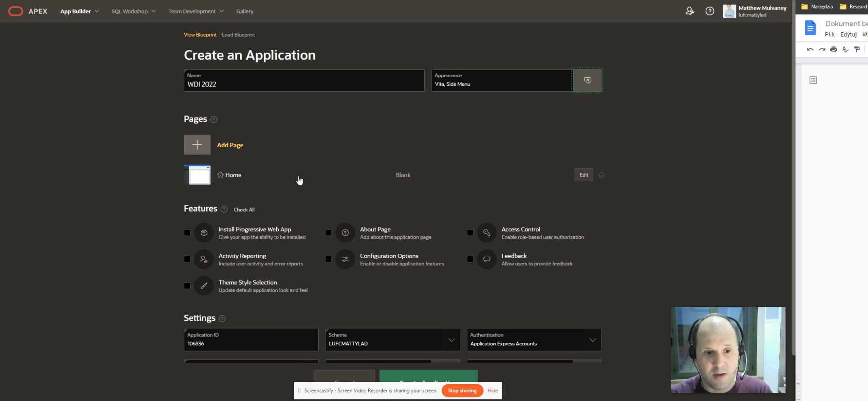Image resolution: width=868 pixels, height=401 pixels.
Task: Check the Activity Reporting feature
Action: [x=187, y=259]
